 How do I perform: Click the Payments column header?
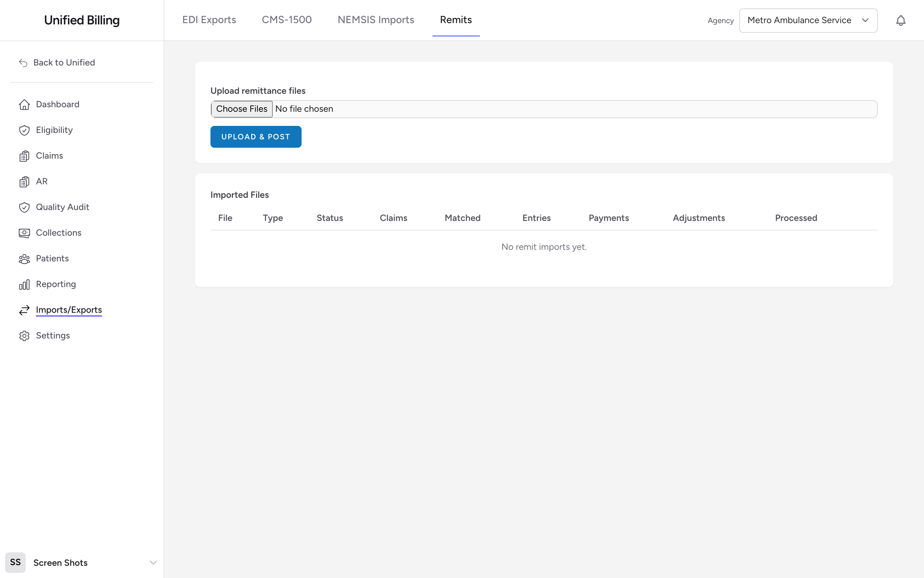tap(609, 218)
